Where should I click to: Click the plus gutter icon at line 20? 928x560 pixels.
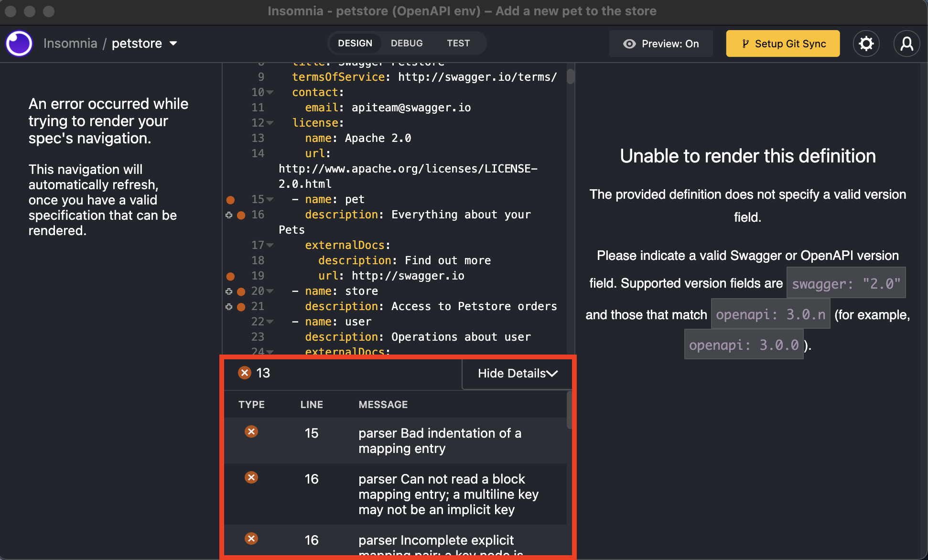click(x=229, y=291)
